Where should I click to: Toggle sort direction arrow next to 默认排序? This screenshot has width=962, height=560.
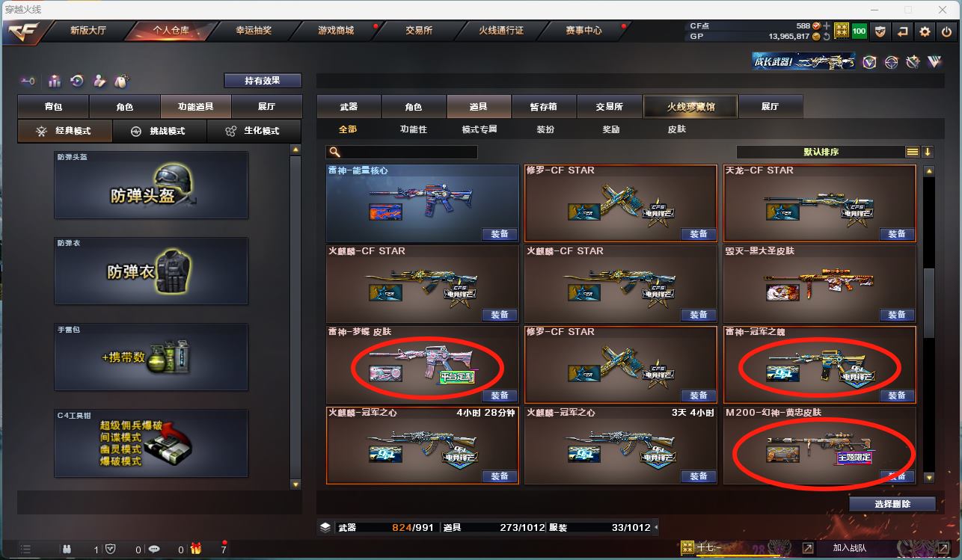(x=928, y=152)
